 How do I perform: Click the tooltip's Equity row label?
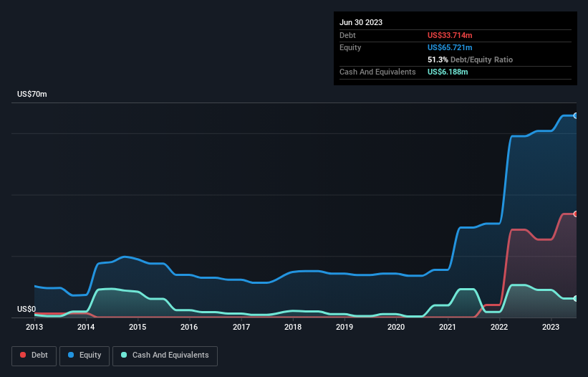(x=350, y=47)
